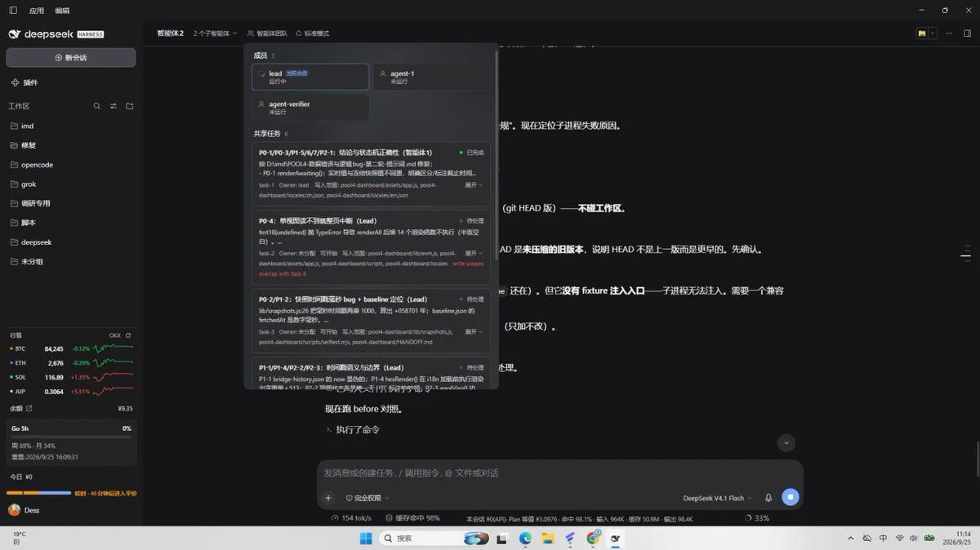Choose model DeepSeek V4.1 Flash dropdown
This screenshot has width=980, height=550.
pos(717,498)
